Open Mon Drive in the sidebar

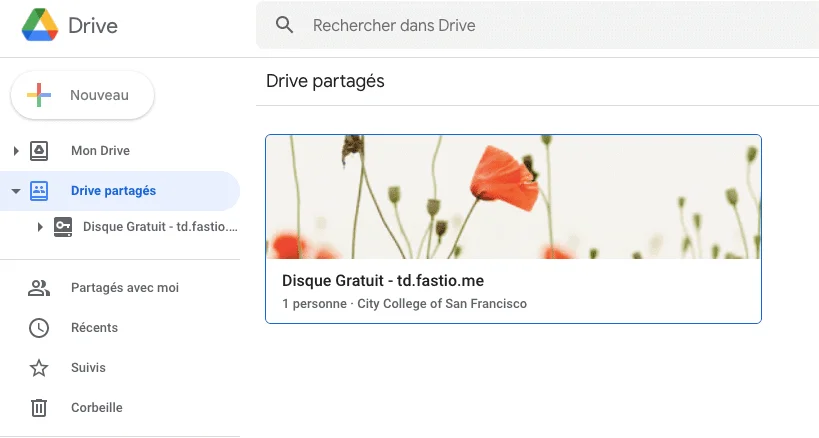(100, 151)
